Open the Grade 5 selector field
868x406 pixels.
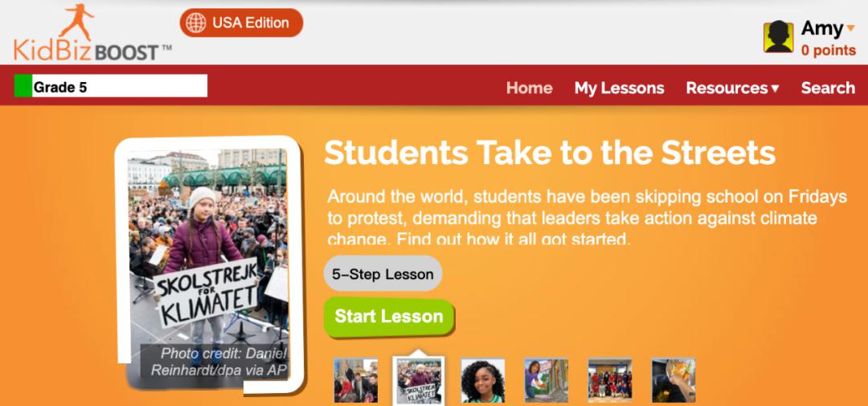(111, 86)
